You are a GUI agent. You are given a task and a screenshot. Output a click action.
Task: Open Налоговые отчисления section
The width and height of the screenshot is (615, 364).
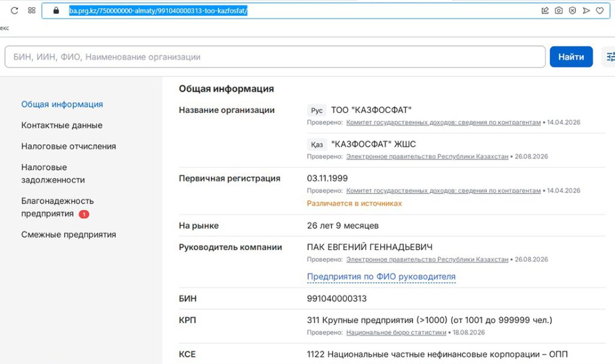(x=68, y=147)
